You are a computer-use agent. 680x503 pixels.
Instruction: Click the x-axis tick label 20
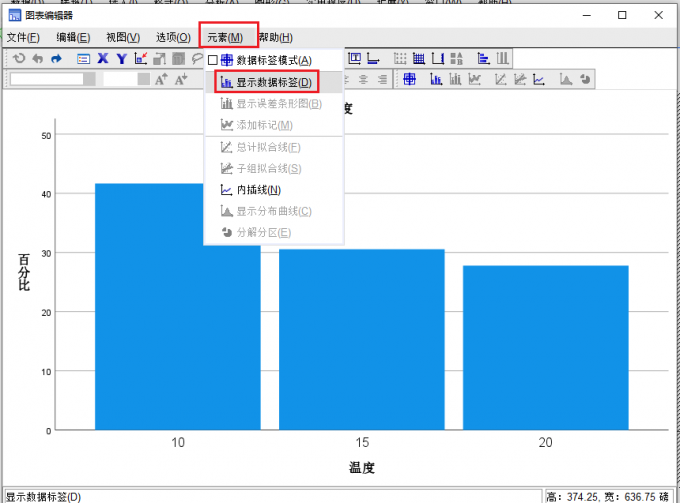point(546,442)
